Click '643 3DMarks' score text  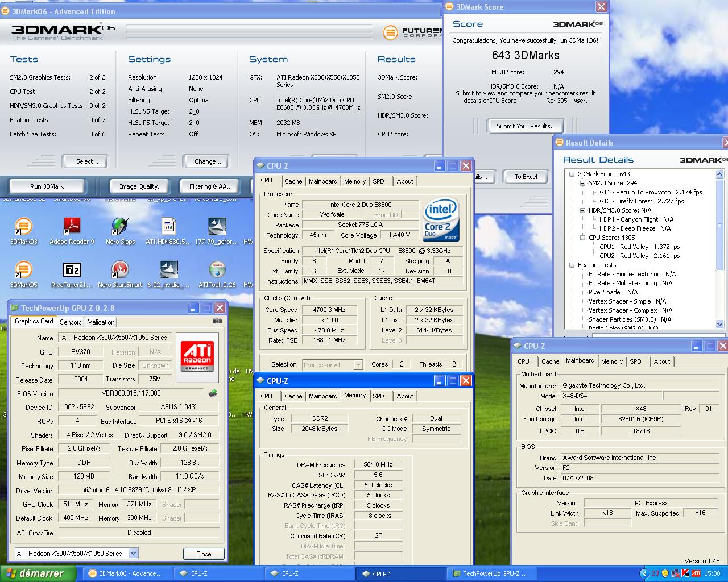coord(526,55)
